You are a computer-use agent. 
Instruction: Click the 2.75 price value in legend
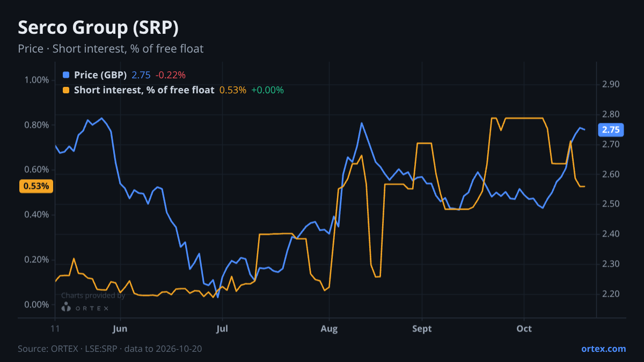point(141,75)
